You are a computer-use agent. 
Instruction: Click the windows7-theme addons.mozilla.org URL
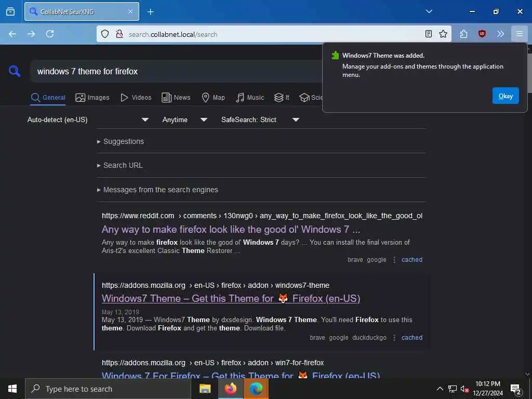(216, 285)
